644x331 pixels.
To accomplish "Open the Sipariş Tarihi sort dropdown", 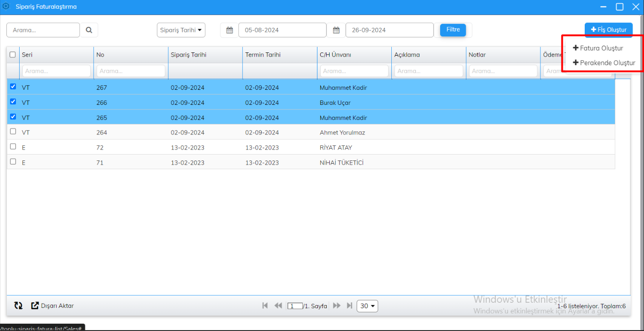I will [x=181, y=30].
